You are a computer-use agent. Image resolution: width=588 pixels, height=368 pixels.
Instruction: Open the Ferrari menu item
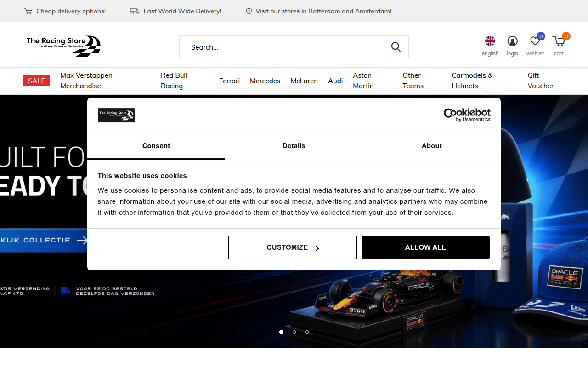pyautogui.click(x=229, y=81)
